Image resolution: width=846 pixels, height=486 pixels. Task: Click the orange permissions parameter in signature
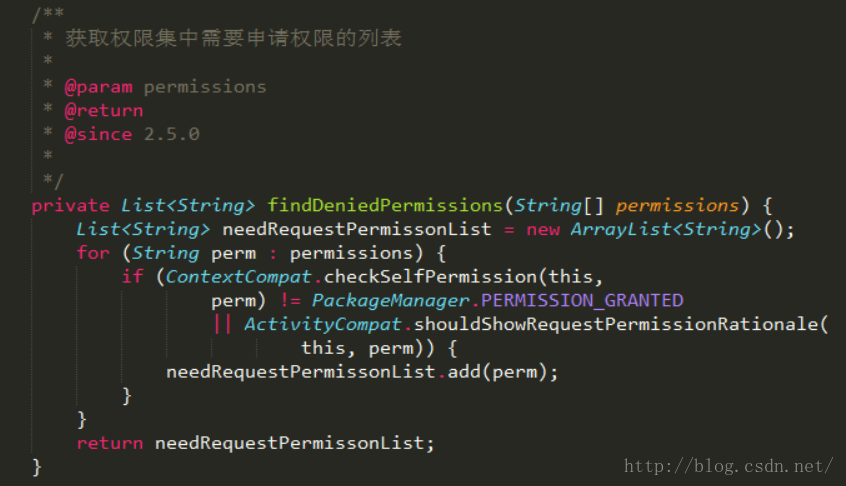click(676, 205)
